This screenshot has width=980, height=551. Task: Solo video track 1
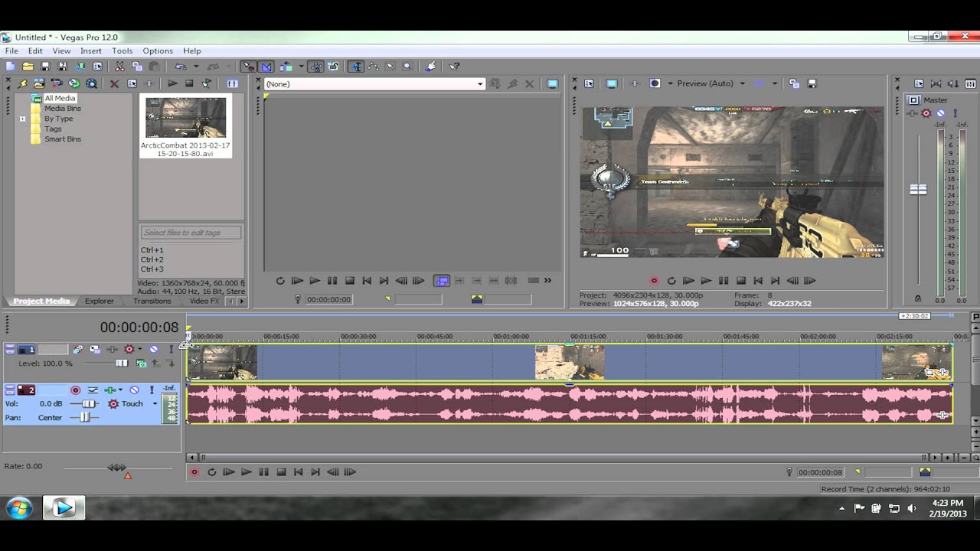(171, 349)
